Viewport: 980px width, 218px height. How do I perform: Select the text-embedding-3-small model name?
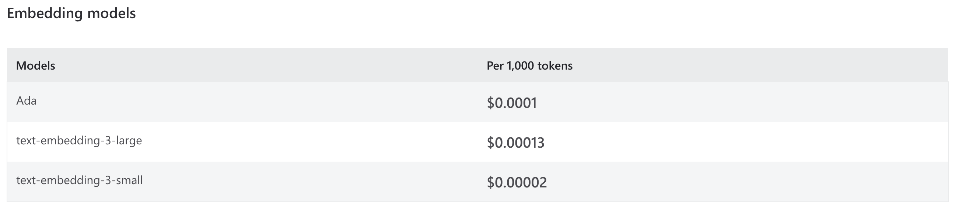(x=79, y=180)
